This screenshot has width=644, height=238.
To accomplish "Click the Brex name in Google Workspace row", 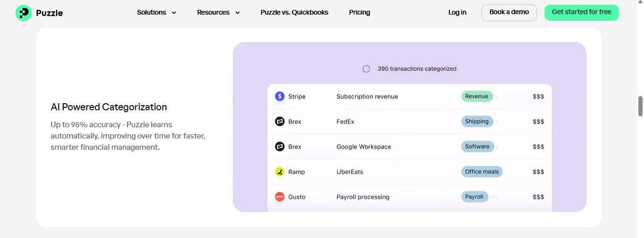I will [295, 147].
